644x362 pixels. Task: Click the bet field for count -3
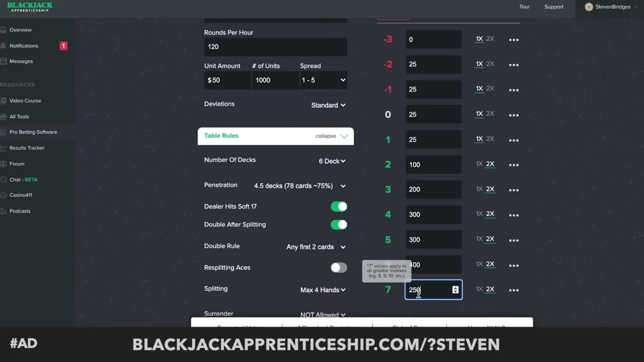click(x=433, y=40)
